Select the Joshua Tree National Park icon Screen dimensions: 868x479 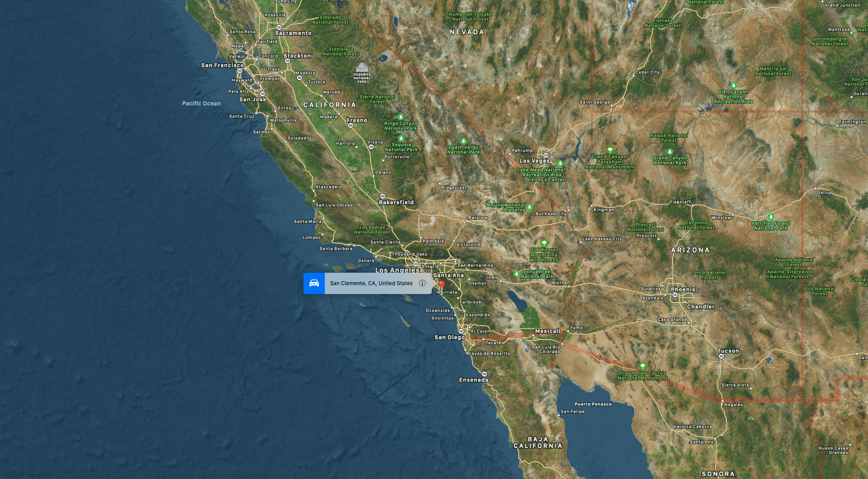[516, 274]
